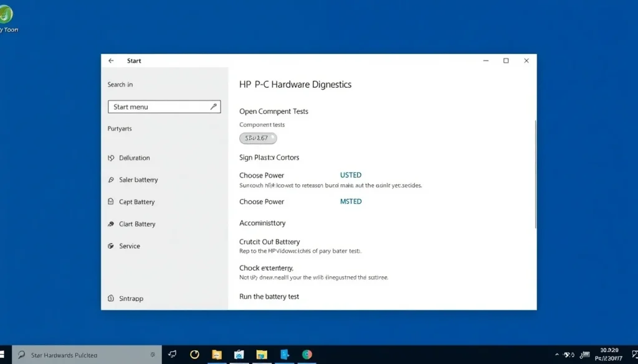Click the MSTED link beside Choose Power

pos(351,202)
